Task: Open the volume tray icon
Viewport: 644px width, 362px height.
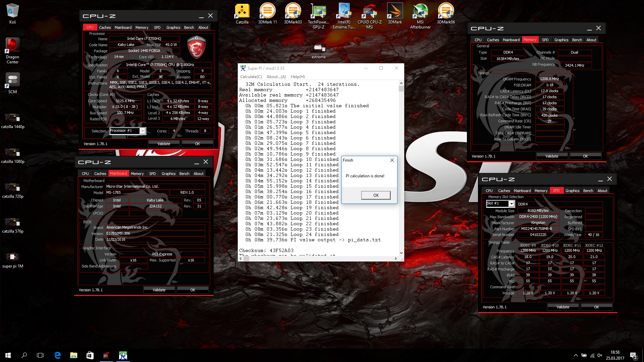Action: point(600,355)
